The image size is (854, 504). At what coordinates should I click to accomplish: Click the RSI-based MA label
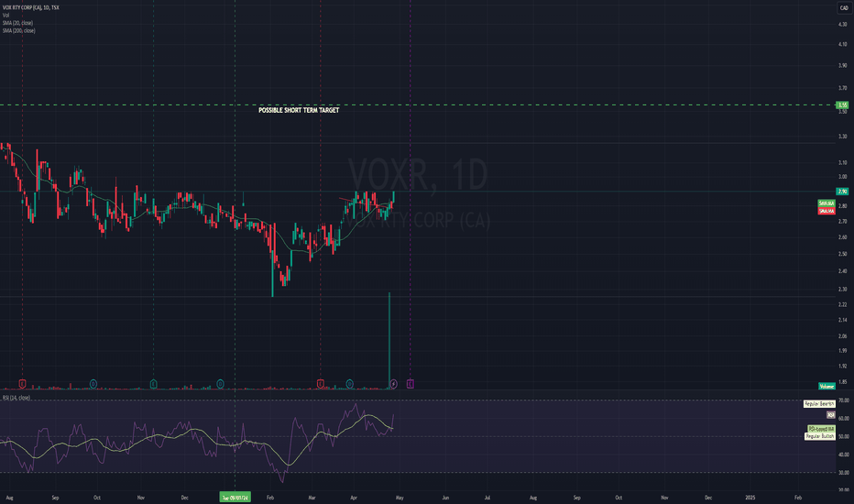click(821, 430)
